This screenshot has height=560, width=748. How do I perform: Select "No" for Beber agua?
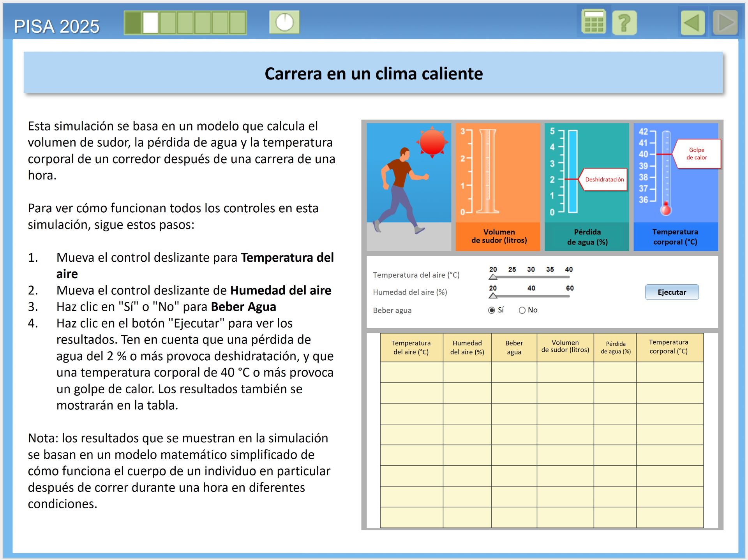tap(522, 310)
